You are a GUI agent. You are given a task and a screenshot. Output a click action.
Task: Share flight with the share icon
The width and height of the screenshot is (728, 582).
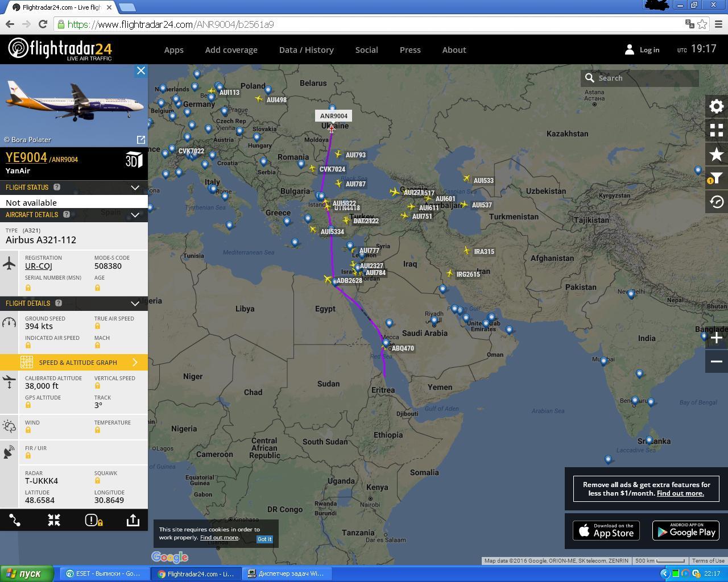(133, 520)
